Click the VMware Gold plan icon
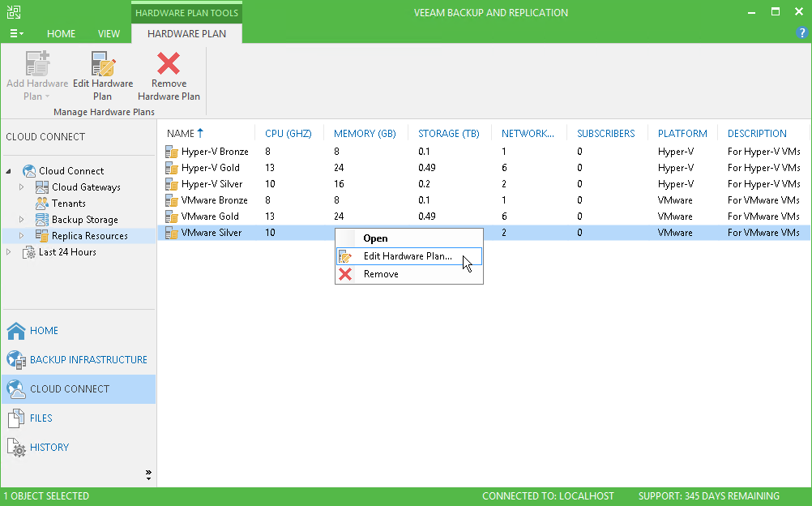This screenshot has height=506, width=812. tap(172, 217)
